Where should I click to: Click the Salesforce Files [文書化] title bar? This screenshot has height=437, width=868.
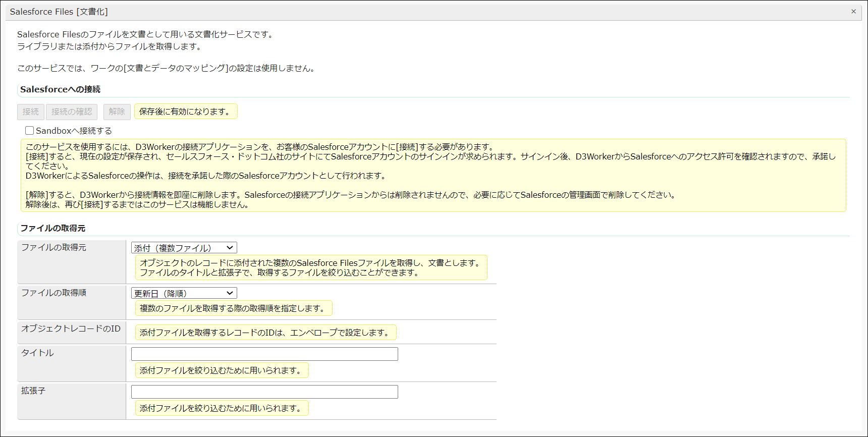tap(59, 12)
